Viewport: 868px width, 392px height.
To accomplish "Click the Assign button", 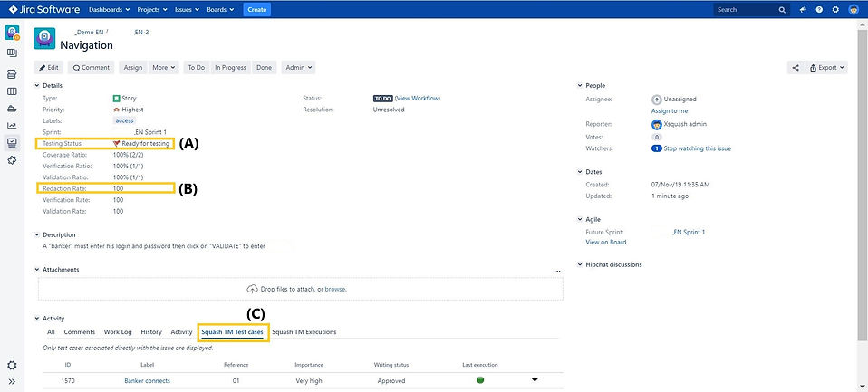I will point(133,68).
